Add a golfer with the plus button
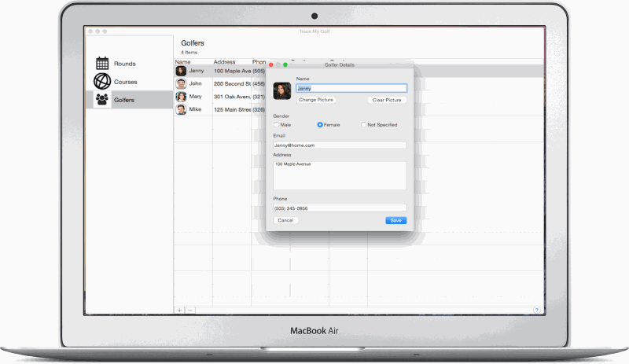 [179, 311]
